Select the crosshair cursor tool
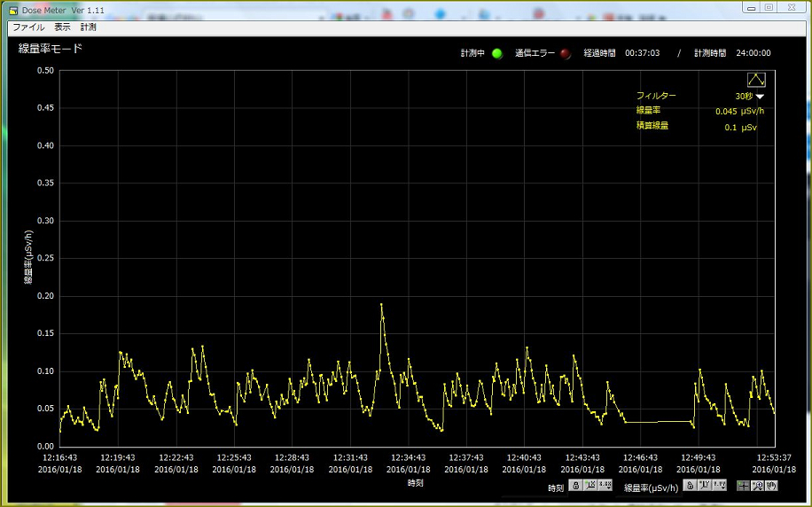This screenshot has width=812, height=507. (743, 486)
